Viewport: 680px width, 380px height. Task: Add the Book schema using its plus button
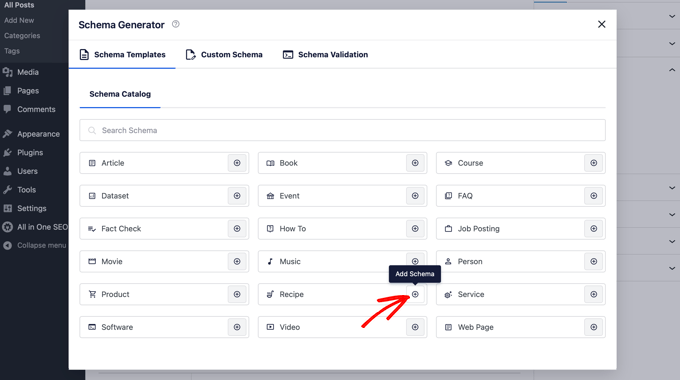(415, 163)
